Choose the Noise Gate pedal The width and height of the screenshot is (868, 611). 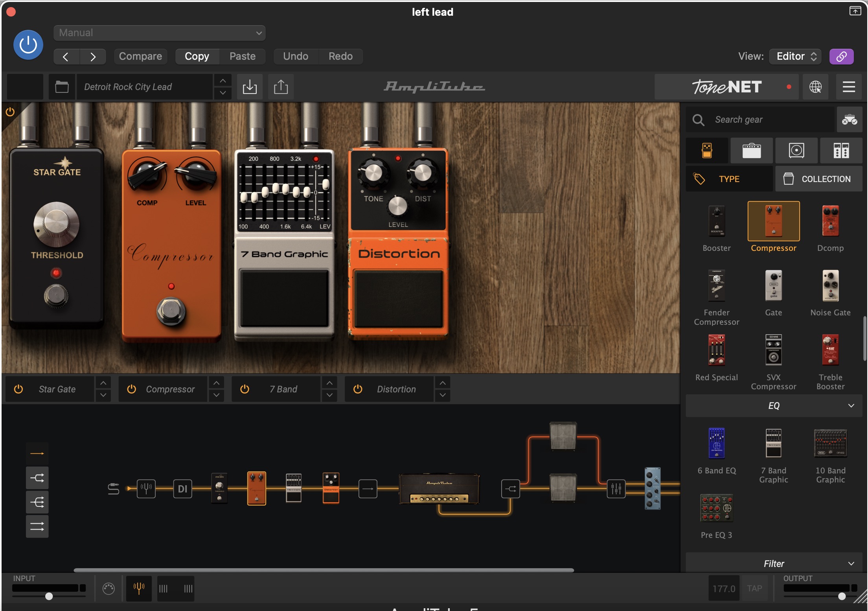tap(830, 286)
